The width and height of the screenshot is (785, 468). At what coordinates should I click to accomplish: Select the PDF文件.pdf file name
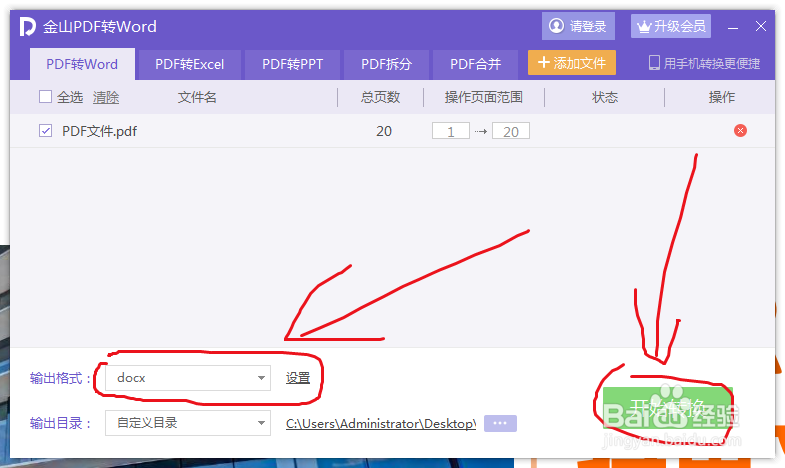point(99,131)
